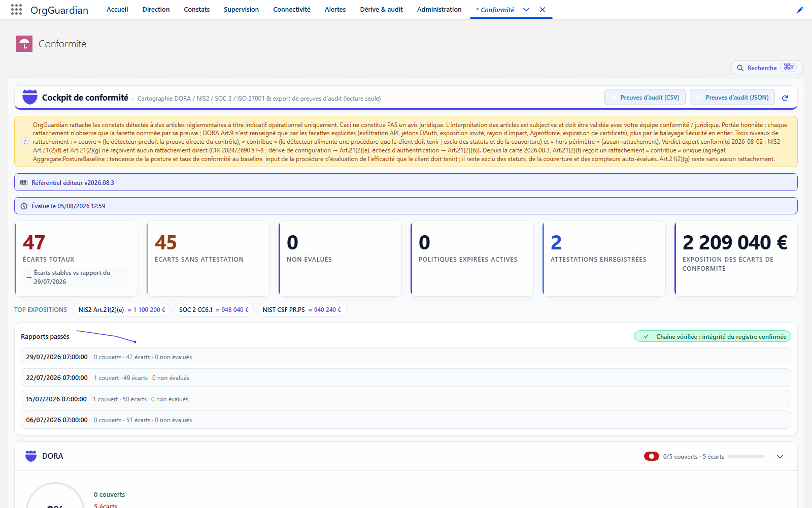This screenshot has width=812, height=508.
Task: Close the Conformité tab
Action: tap(543, 10)
